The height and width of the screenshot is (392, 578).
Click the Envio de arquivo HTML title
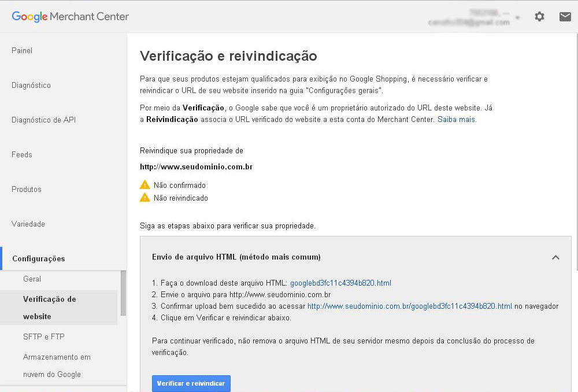pos(236,257)
